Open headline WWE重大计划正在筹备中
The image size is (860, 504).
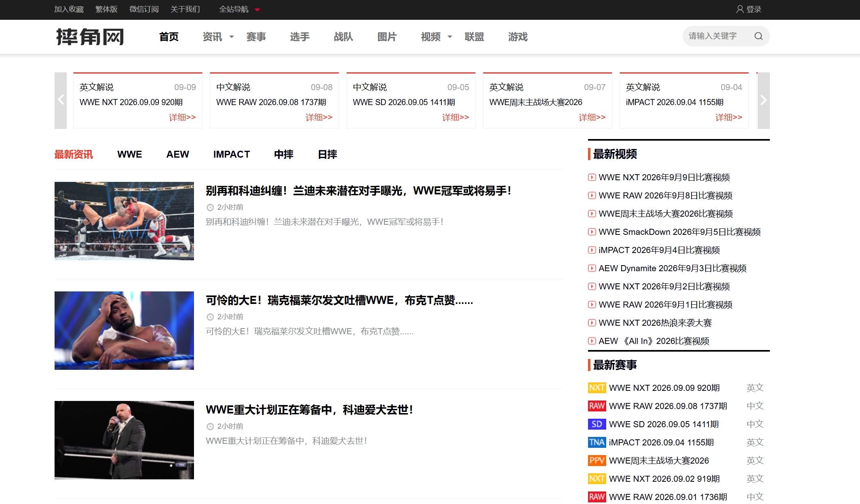tap(309, 410)
